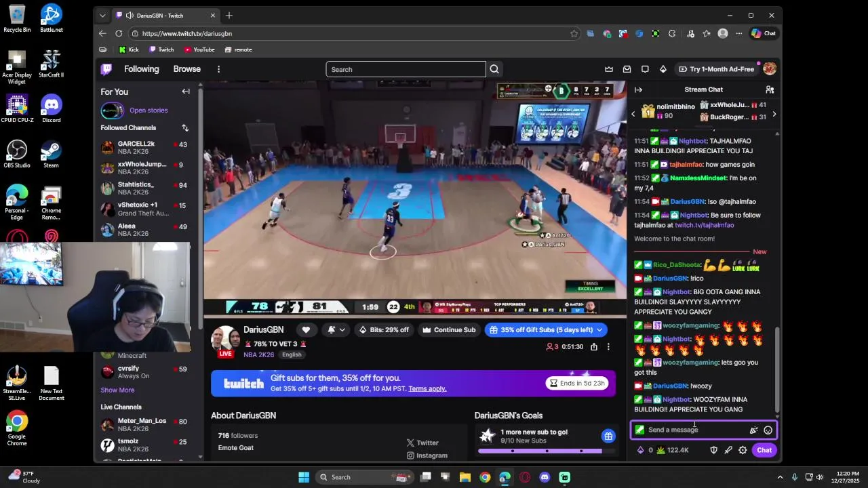The width and height of the screenshot is (868, 488).
Task: Click the celebration party popper chat icon
Action: tap(753, 430)
